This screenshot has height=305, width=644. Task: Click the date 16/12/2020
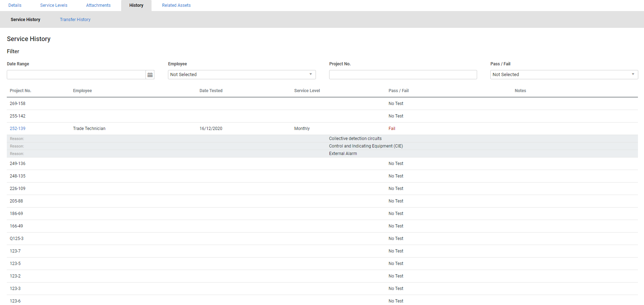[x=211, y=129]
